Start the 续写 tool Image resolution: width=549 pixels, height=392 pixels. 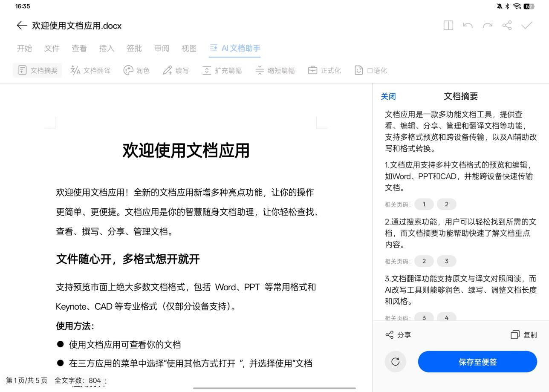176,70
